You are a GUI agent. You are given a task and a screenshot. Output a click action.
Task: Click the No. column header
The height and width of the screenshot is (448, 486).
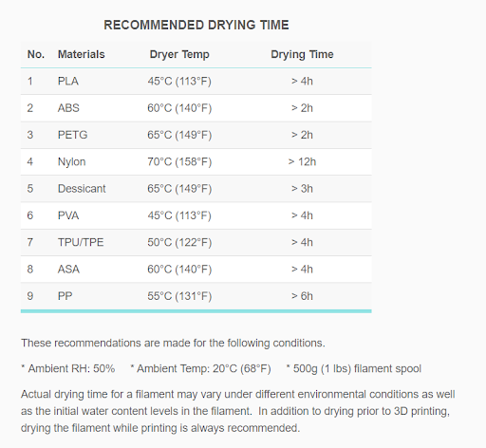tap(36, 54)
